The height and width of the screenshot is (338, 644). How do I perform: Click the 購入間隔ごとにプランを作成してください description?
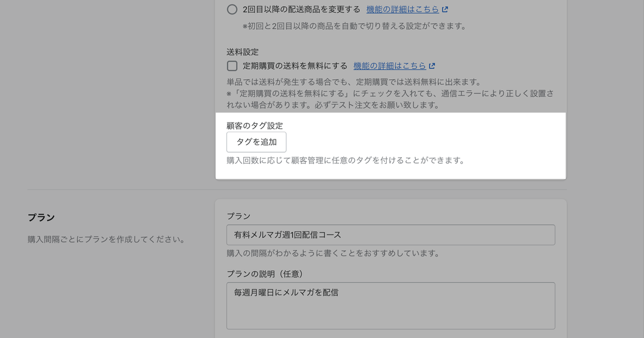point(106,239)
